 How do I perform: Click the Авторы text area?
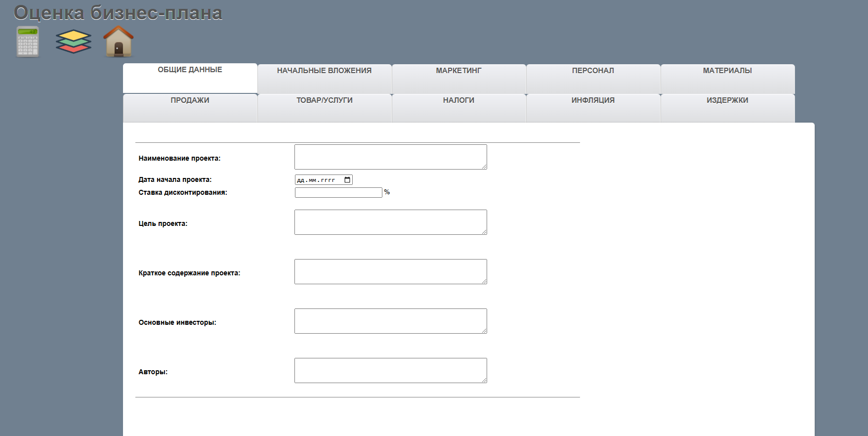point(390,370)
